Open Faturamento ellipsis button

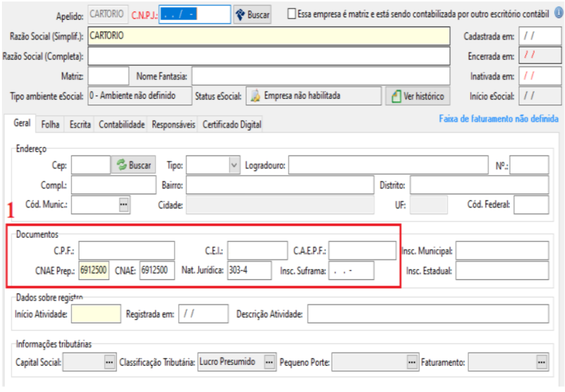coord(541,362)
